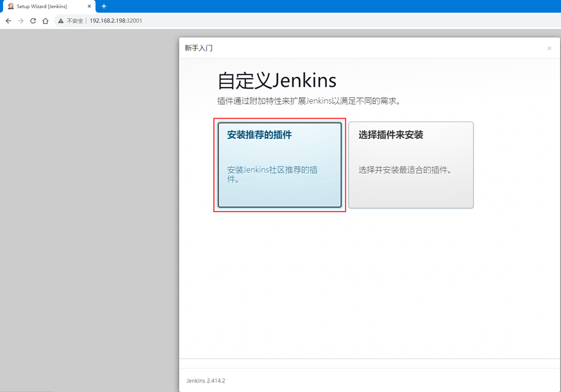Click the Jenkins favicon on the tab
The image size is (561, 392).
tap(11, 6)
